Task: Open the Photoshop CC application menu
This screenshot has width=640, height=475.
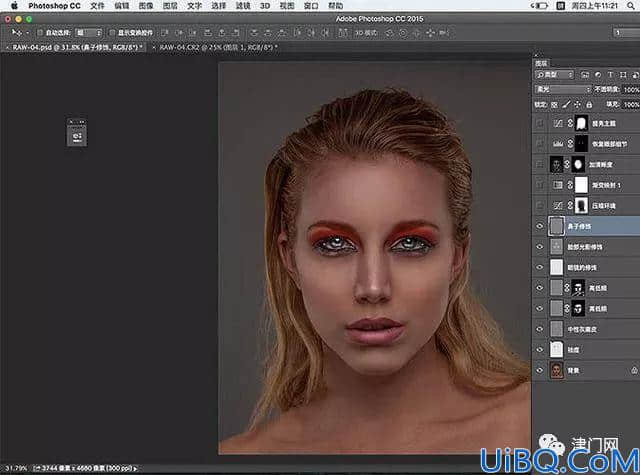Action: (54, 6)
